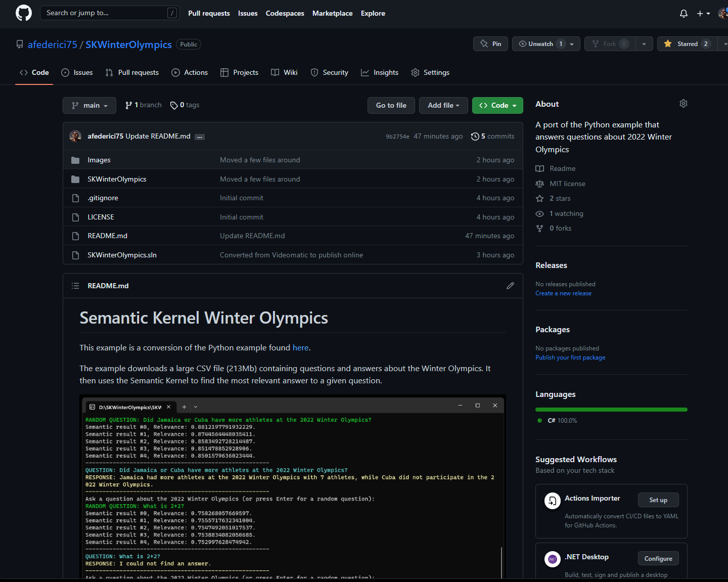The height and width of the screenshot is (582, 728).
Task: Open afederici75 owner link
Action: point(53,44)
